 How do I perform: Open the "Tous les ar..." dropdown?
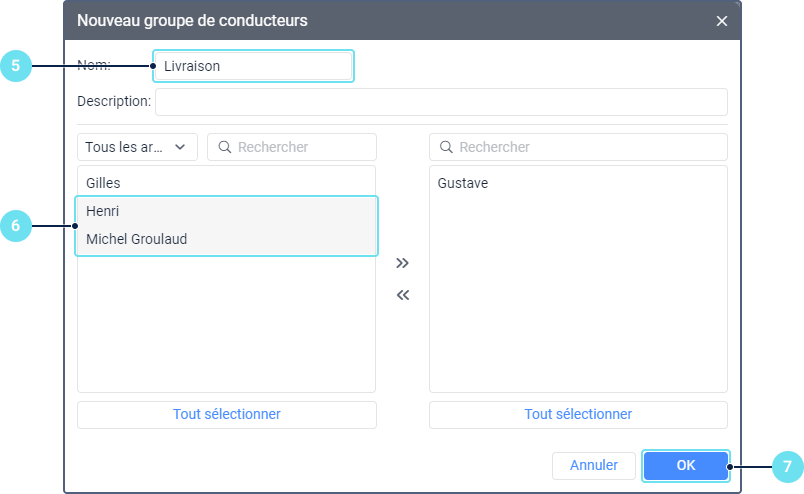[137, 147]
